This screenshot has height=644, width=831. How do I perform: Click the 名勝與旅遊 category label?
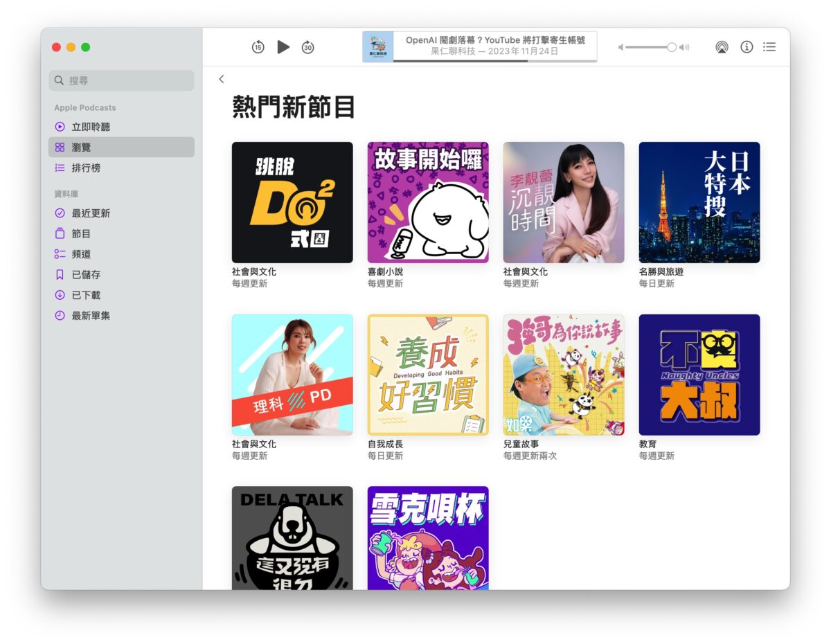pyautogui.click(x=661, y=272)
